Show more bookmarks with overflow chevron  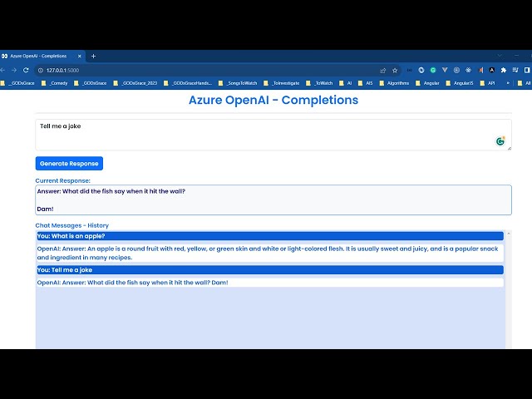(508, 83)
